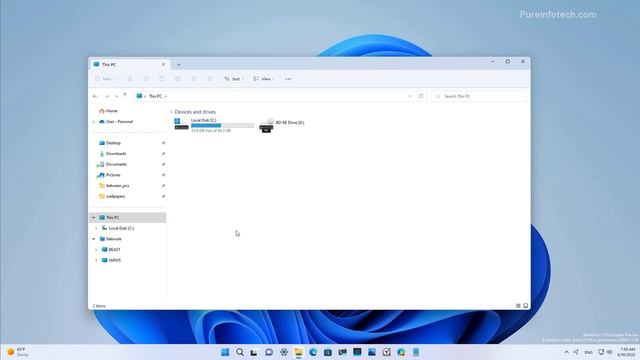Click the Up one level arrow

tap(124, 96)
